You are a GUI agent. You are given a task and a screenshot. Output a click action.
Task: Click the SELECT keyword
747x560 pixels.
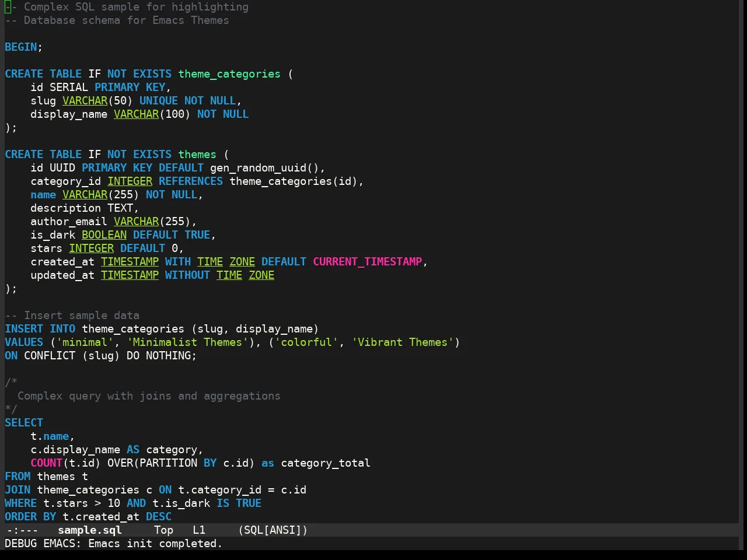pos(24,423)
